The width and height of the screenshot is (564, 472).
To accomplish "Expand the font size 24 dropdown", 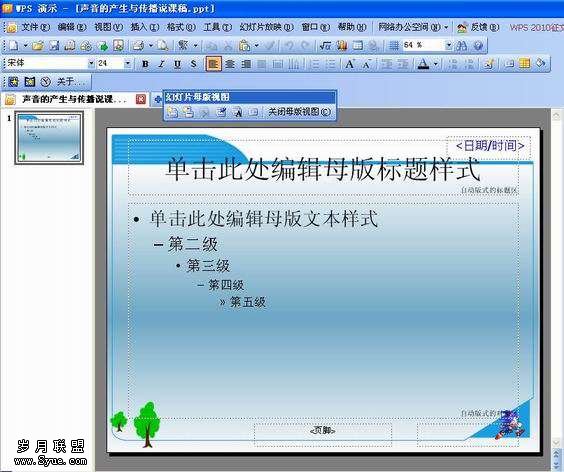I will (x=128, y=64).
